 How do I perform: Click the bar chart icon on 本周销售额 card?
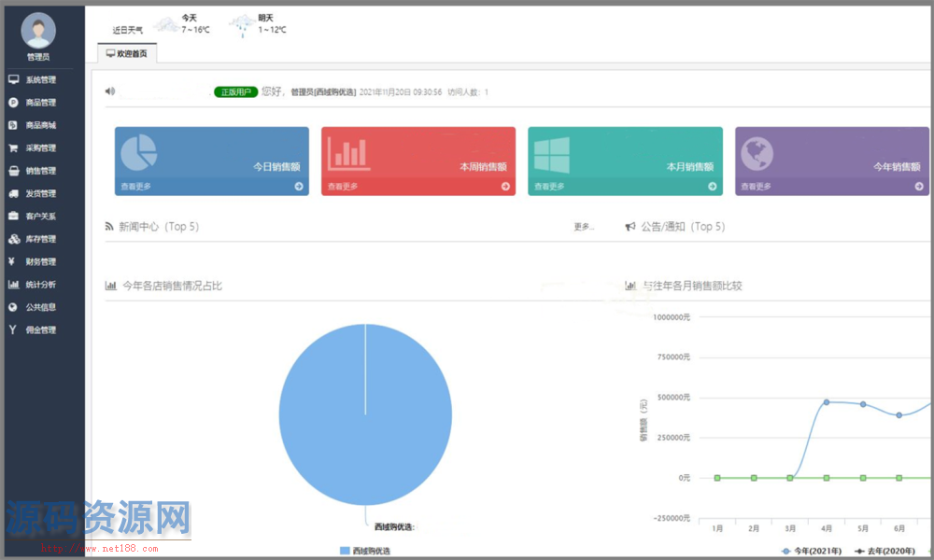348,154
